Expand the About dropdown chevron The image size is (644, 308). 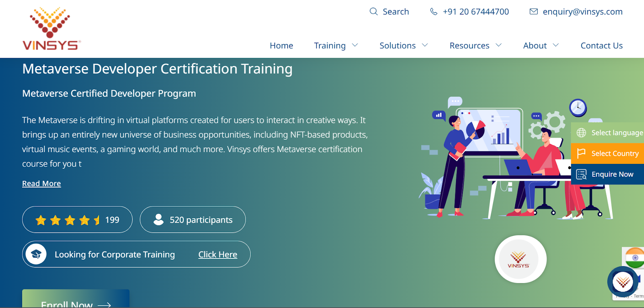point(556,45)
